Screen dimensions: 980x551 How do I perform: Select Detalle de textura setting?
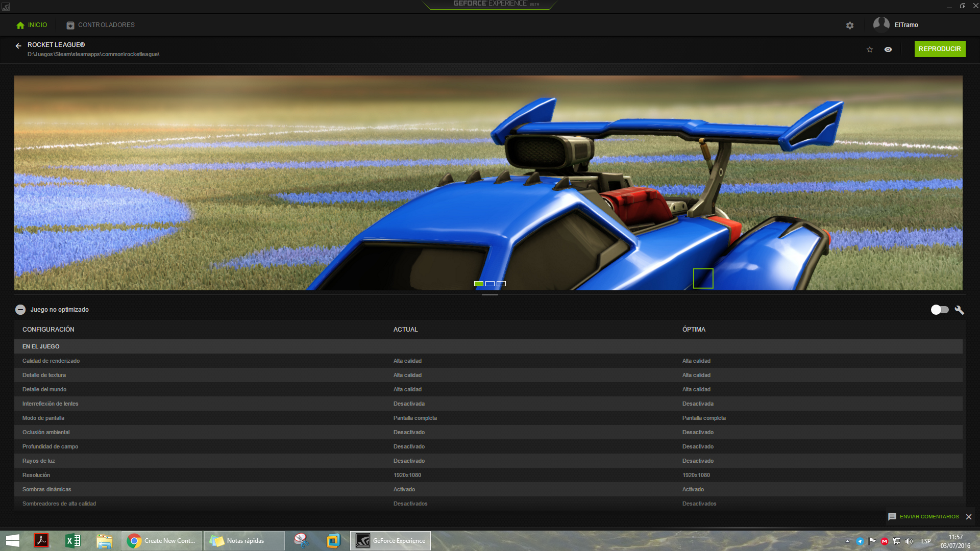click(x=488, y=375)
